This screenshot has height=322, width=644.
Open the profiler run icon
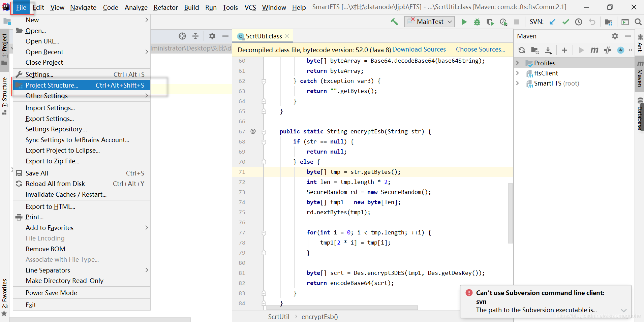click(503, 22)
